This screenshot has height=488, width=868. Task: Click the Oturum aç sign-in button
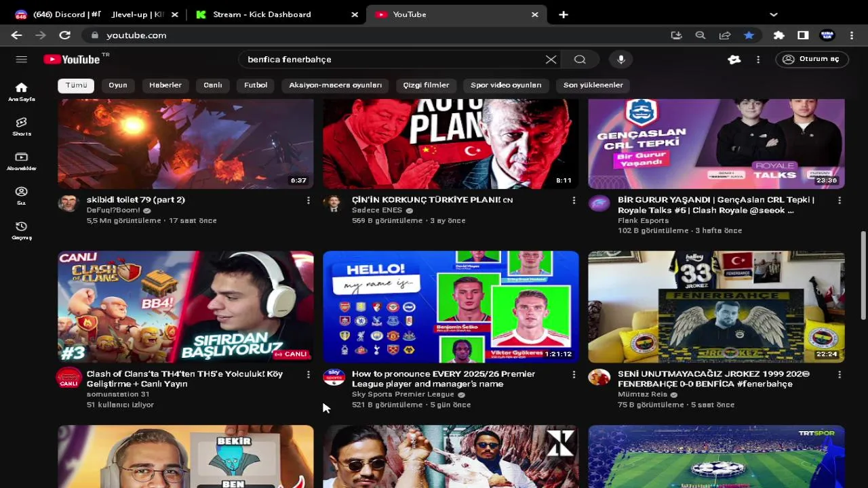click(812, 60)
